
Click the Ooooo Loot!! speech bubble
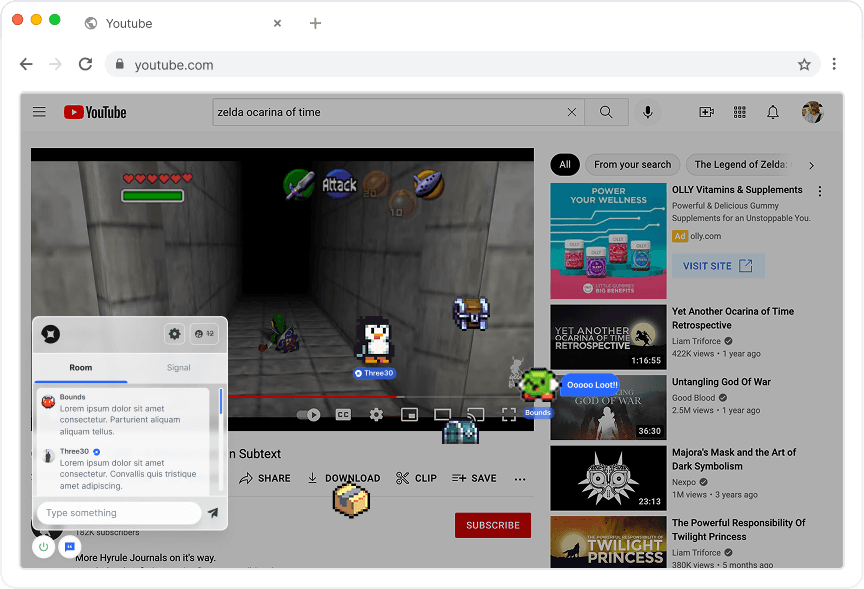(x=592, y=385)
